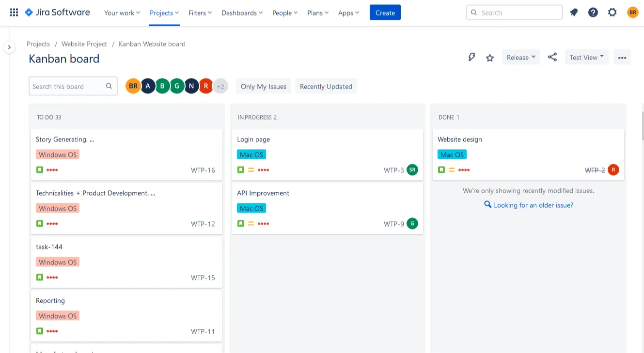Expand the Projects navigation dropdown
Screen dimensions: 644x353
click(164, 13)
